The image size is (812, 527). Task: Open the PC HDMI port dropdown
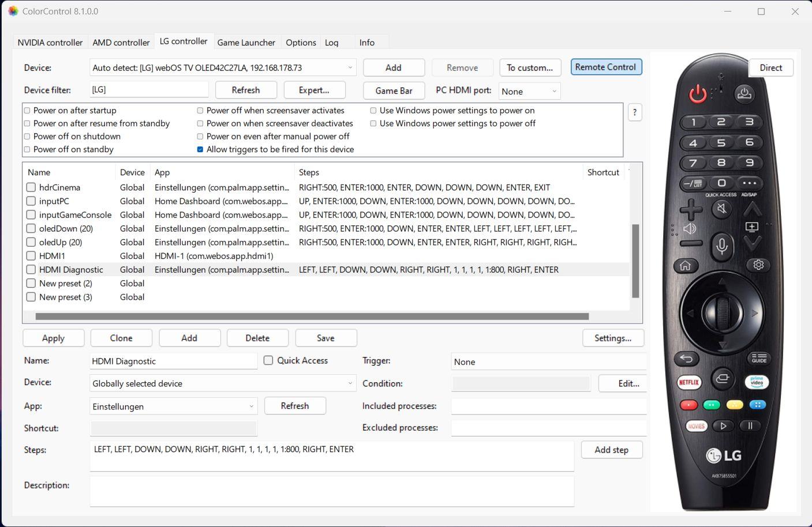pyautogui.click(x=529, y=91)
